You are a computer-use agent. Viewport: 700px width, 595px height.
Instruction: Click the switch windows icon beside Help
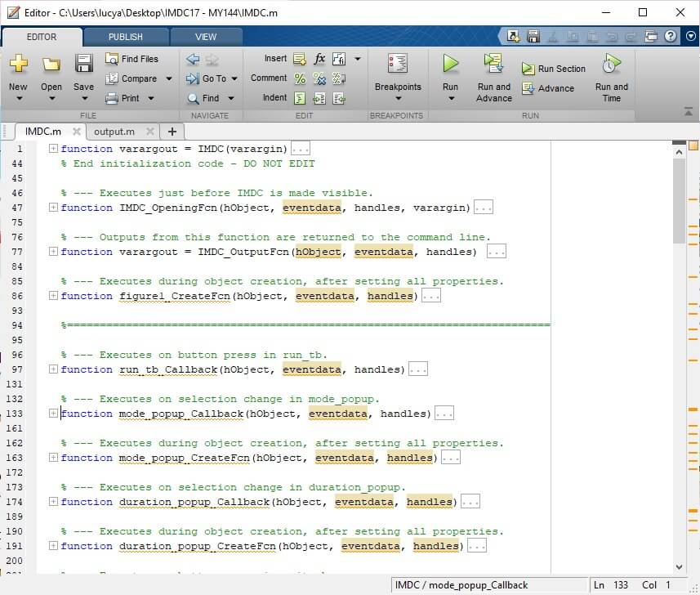click(651, 36)
